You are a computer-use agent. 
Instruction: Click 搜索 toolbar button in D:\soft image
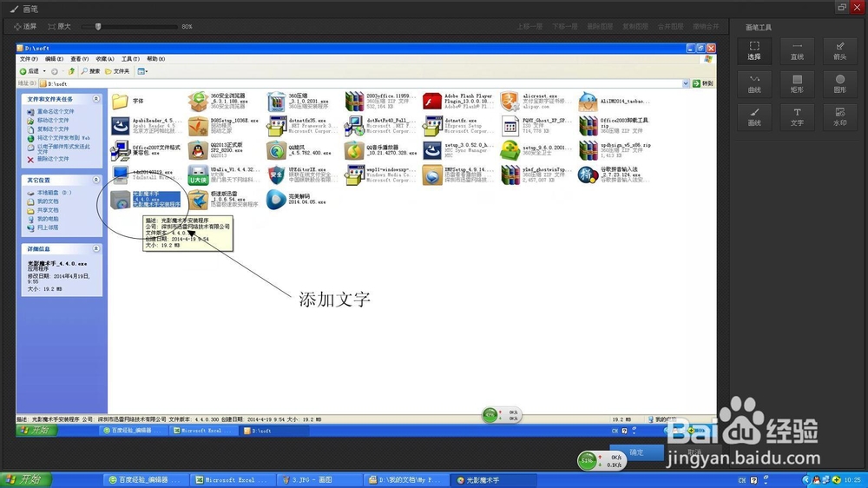tap(90, 71)
